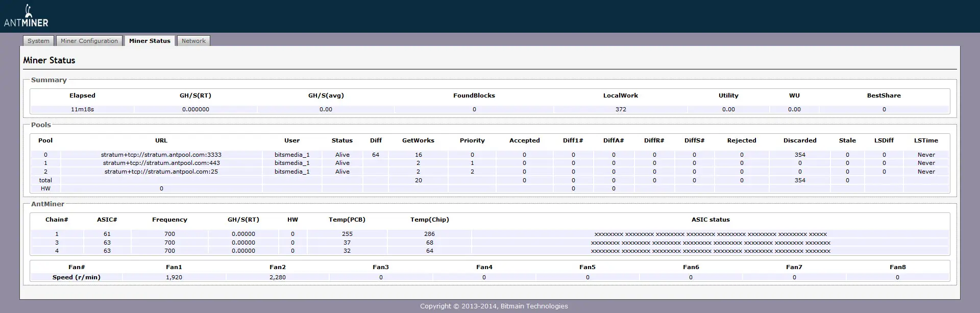Click the total row label in Pools
Screen dimensions: 980x313
coord(45,180)
